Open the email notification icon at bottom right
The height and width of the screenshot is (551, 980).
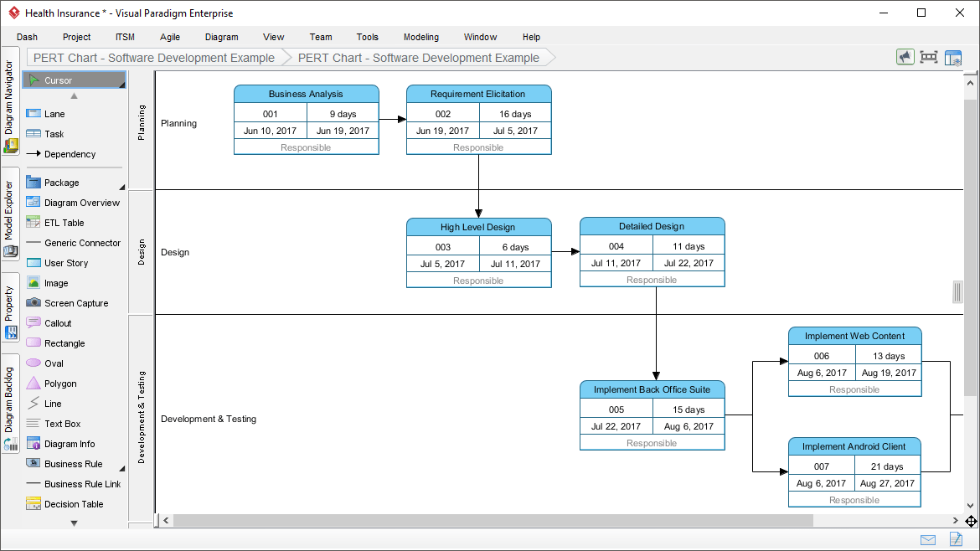(928, 539)
